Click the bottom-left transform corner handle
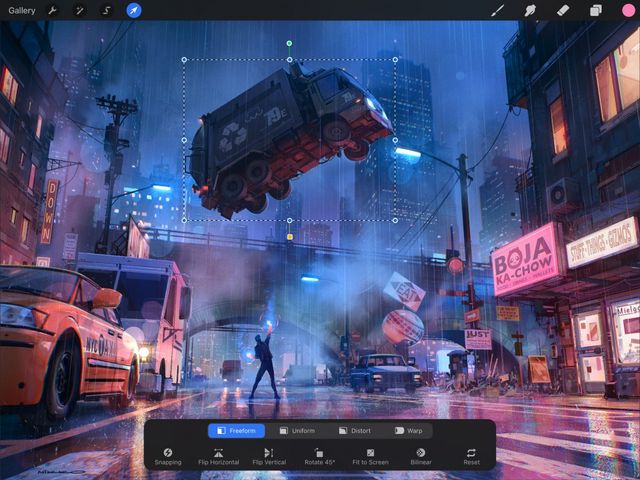 (184, 220)
